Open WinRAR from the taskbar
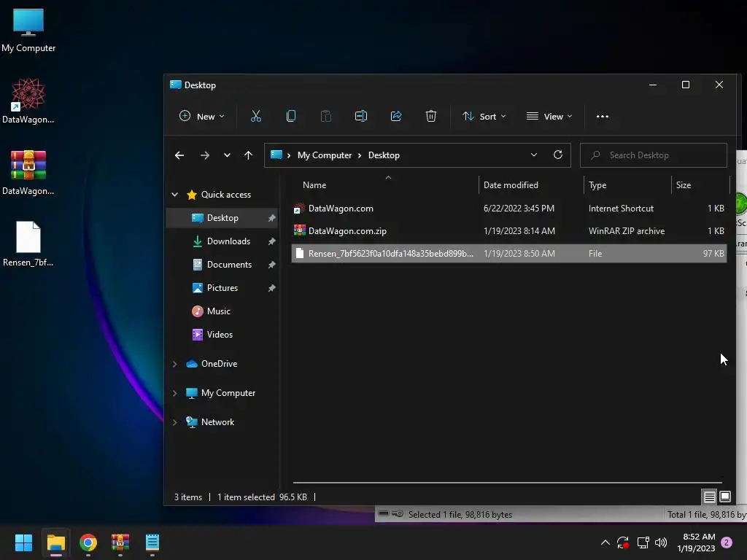 tap(120, 542)
